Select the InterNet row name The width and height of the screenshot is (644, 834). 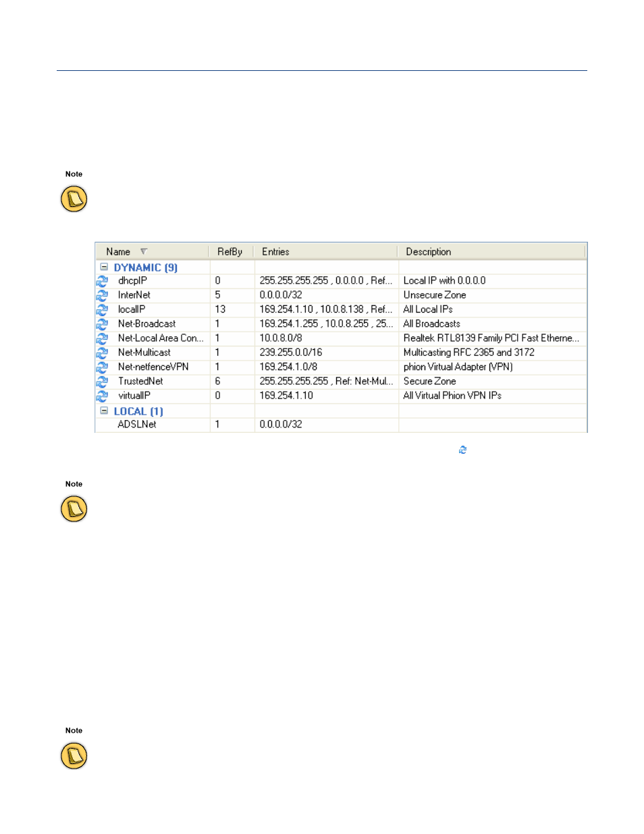pos(134,295)
